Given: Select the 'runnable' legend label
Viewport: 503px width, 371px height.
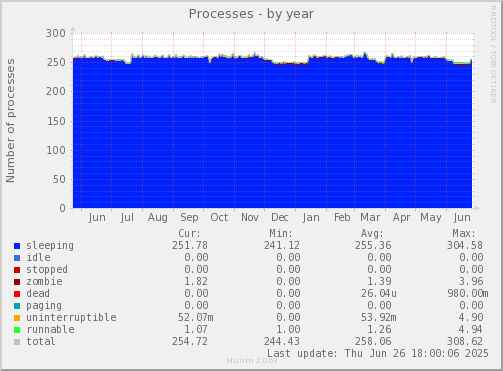Looking at the screenshot, I should tap(50, 330).
